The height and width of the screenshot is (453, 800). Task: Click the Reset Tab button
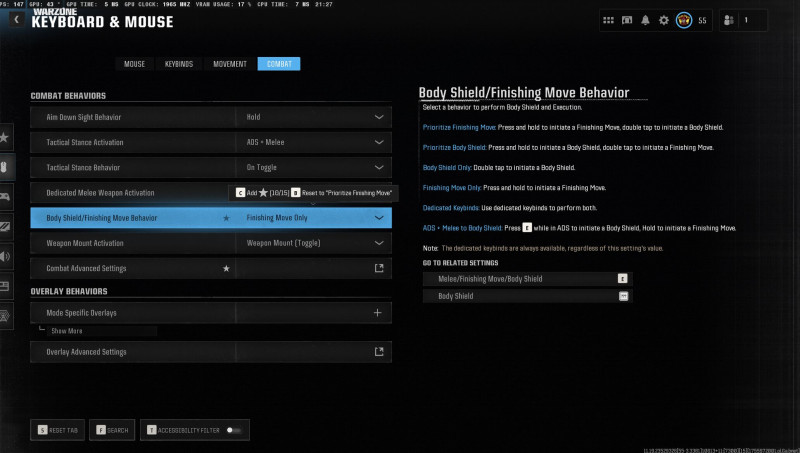(x=58, y=430)
